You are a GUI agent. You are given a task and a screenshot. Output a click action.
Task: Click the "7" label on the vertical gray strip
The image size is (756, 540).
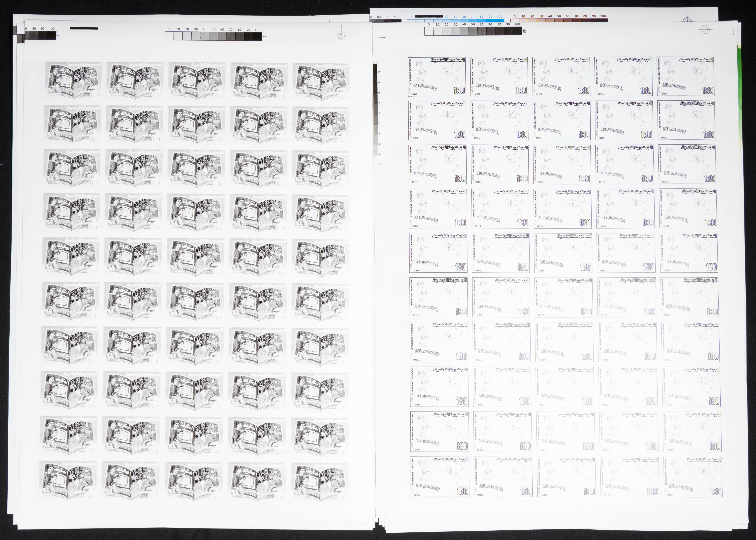379,103
